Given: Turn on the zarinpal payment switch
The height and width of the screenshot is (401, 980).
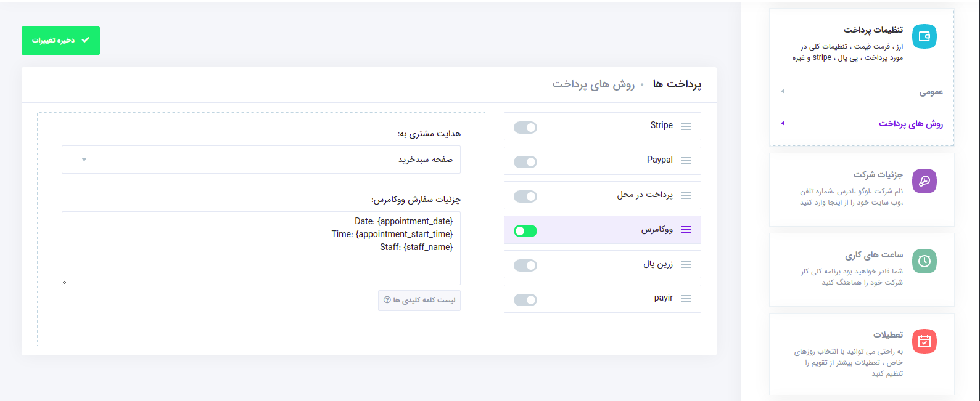Looking at the screenshot, I should point(525,264).
